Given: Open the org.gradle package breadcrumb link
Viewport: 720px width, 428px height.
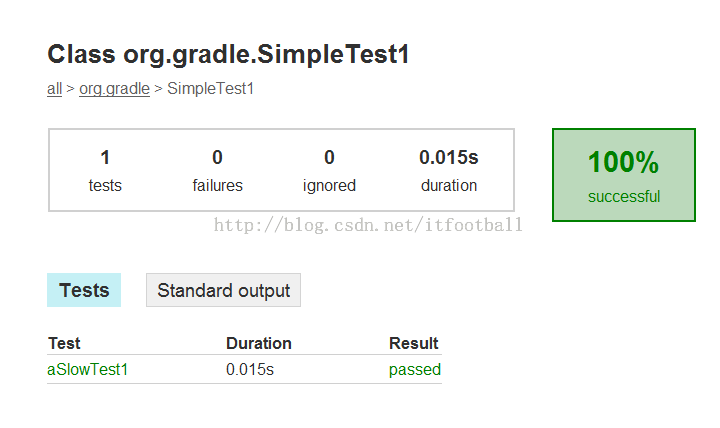Looking at the screenshot, I should [x=114, y=89].
